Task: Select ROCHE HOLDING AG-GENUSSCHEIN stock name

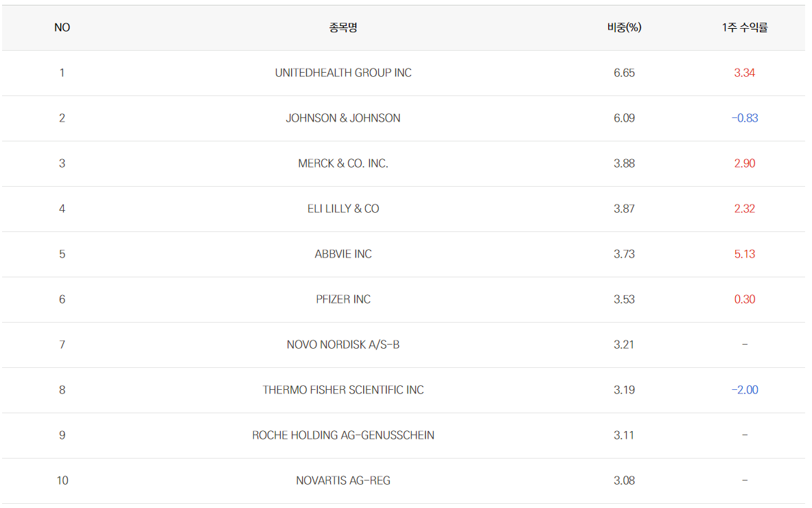Action: [343, 435]
